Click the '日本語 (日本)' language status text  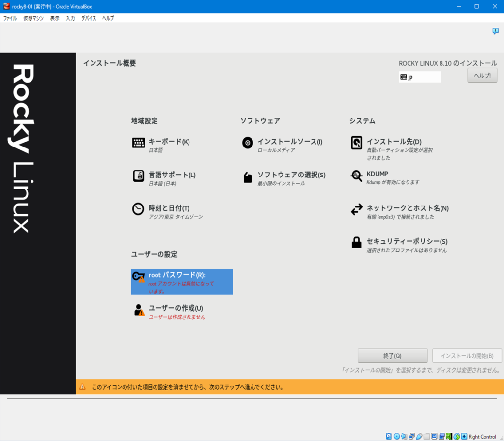coord(162,183)
